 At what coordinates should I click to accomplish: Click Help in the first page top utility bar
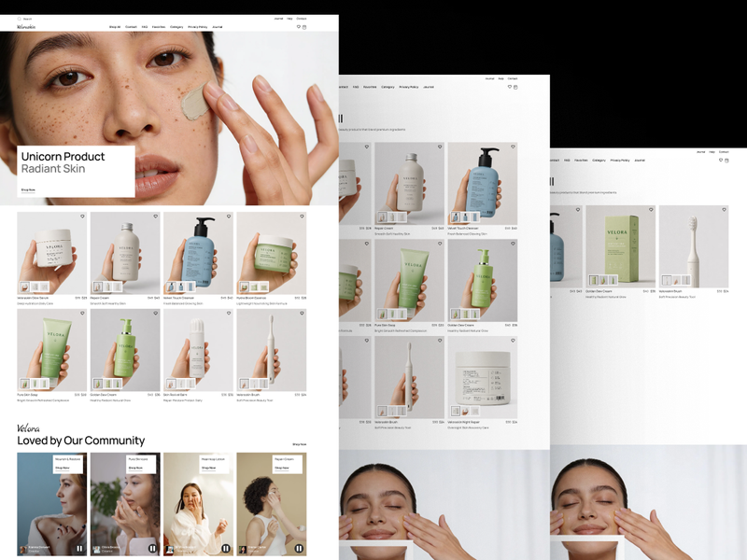[289, 19]
